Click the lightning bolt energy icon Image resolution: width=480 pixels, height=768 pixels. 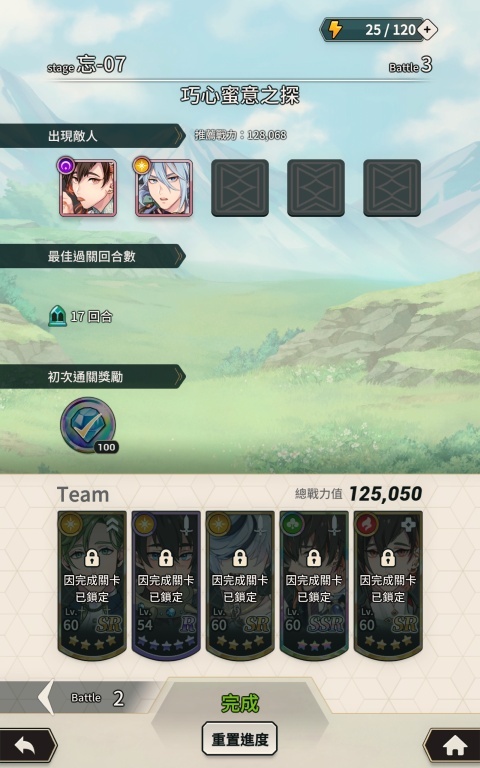335,29
